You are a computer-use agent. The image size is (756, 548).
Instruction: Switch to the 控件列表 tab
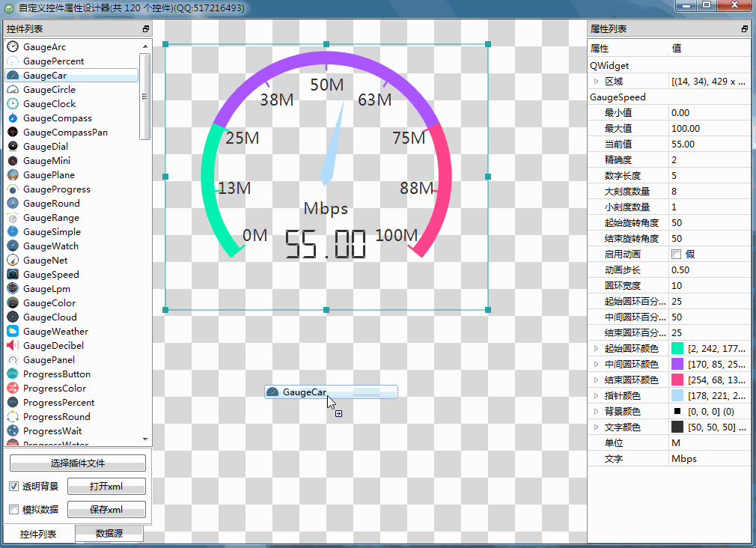pos(39,534)
